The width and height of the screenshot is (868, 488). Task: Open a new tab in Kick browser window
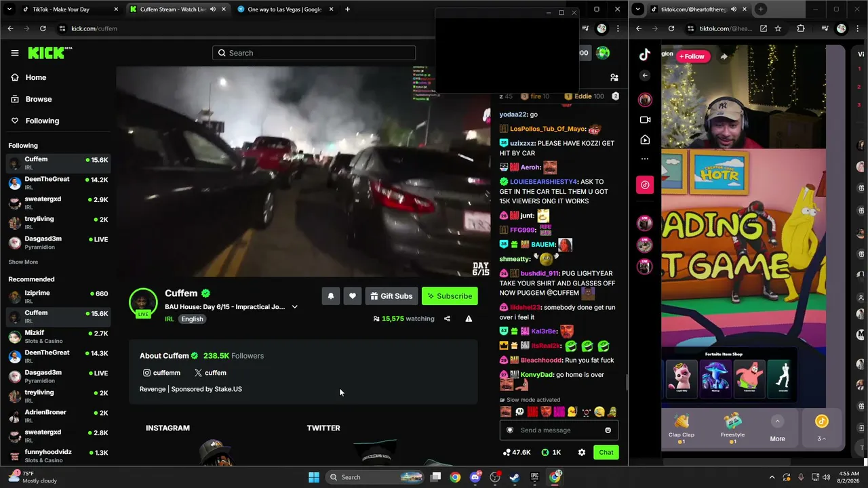347,9
